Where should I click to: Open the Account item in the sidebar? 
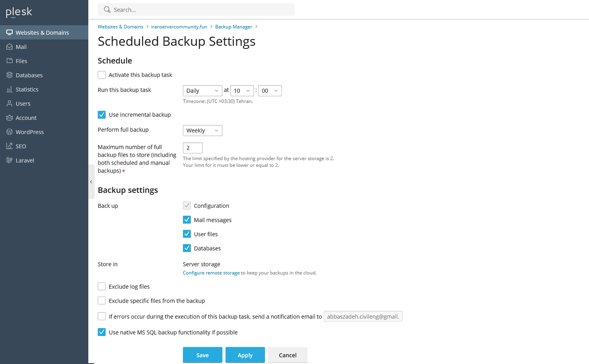pos(26,118)
